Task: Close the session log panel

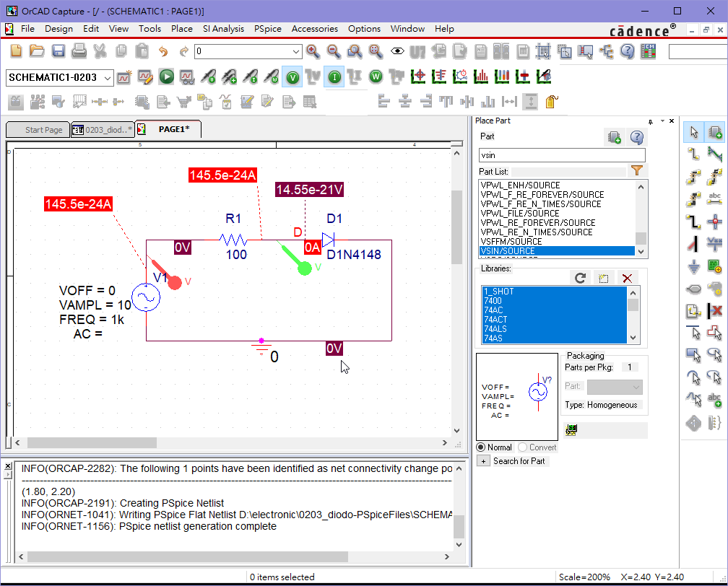Action: click(8, 465)
